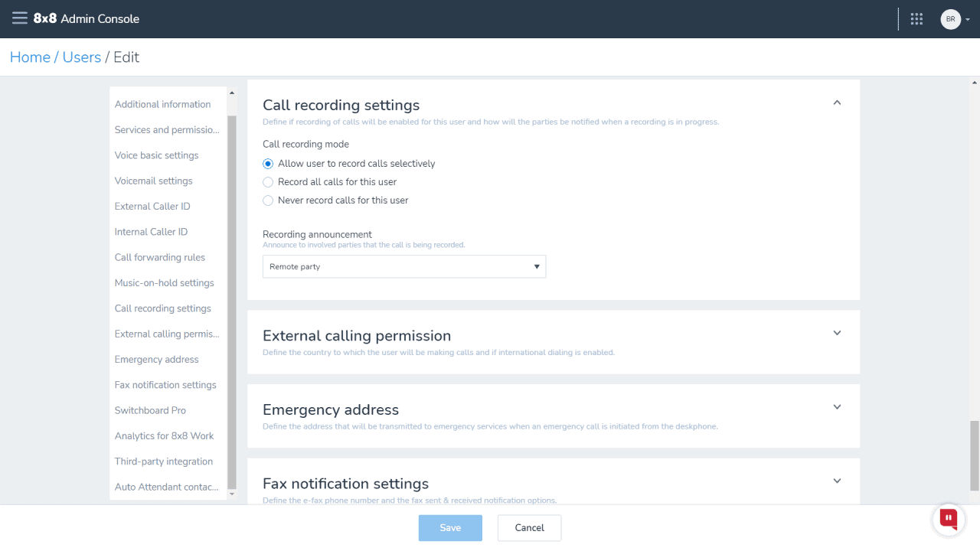Expand the Fax notification settings section
This screenshot has width=980, height=551.
pos(837,481)
